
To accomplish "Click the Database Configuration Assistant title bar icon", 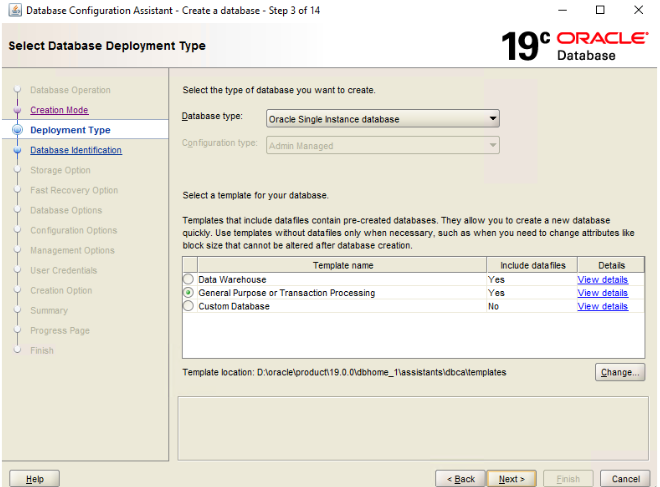I will tap(13, 10).
